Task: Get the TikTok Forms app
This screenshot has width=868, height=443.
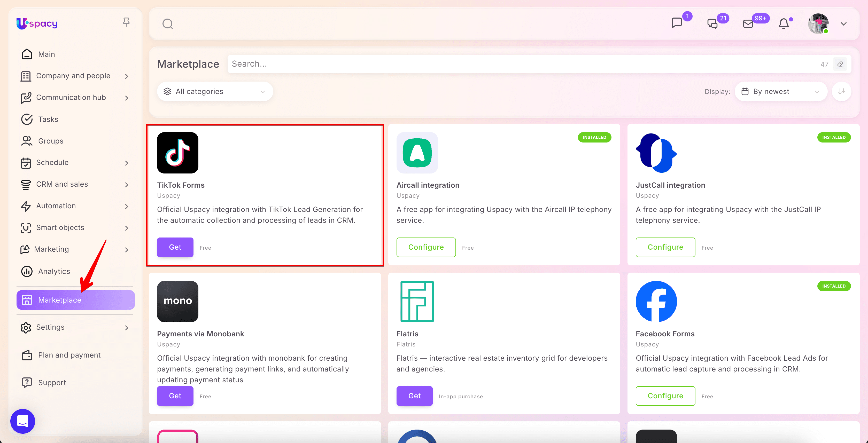Action: click(x=175, y=247)
